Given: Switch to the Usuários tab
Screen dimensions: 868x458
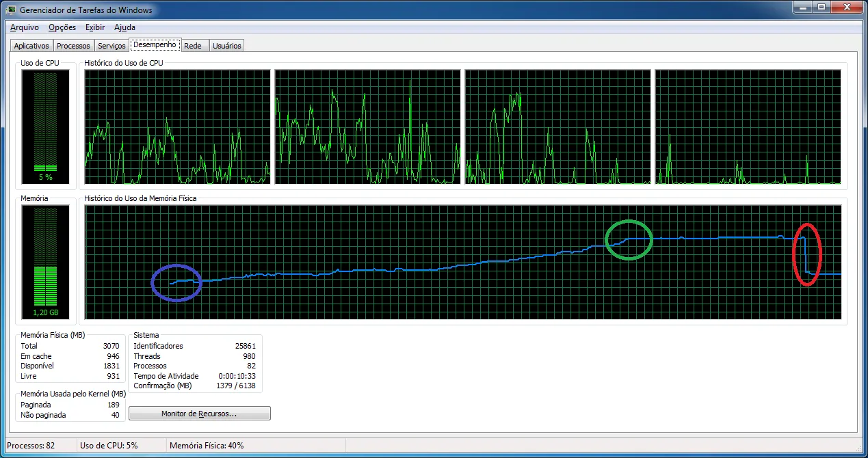Looking at the screenshot, I should pyautogui.click(x=226, y=46).
